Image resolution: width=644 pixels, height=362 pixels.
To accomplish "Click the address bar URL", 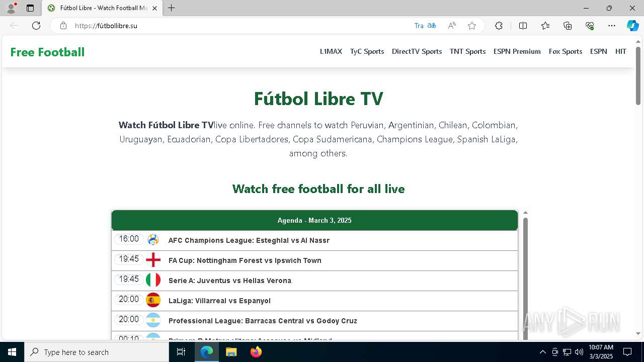I will pos(106,26).
